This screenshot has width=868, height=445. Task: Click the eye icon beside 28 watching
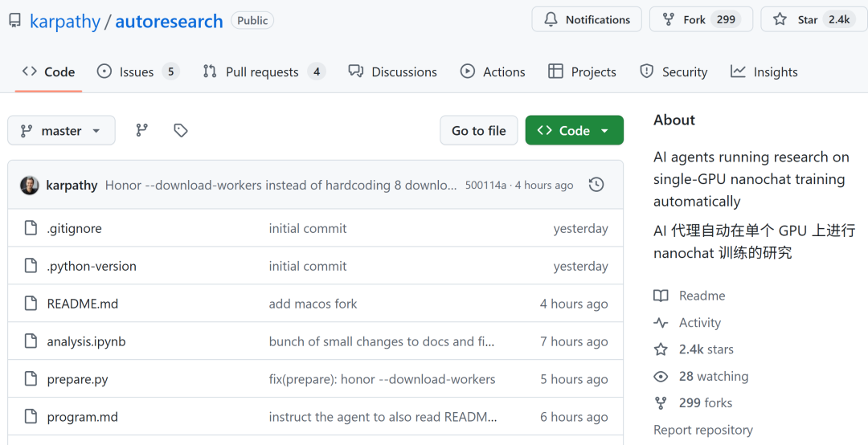pos(661,376)
